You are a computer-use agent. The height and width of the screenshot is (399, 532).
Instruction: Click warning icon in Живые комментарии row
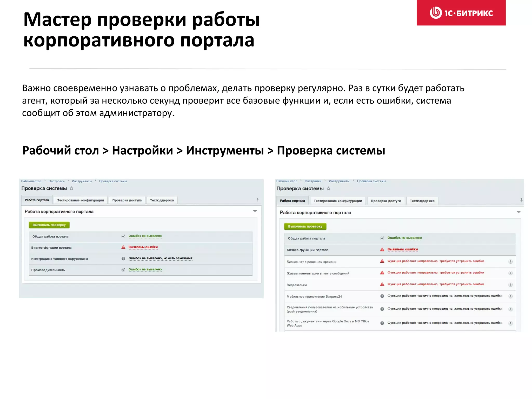click(x=382, y=272)
